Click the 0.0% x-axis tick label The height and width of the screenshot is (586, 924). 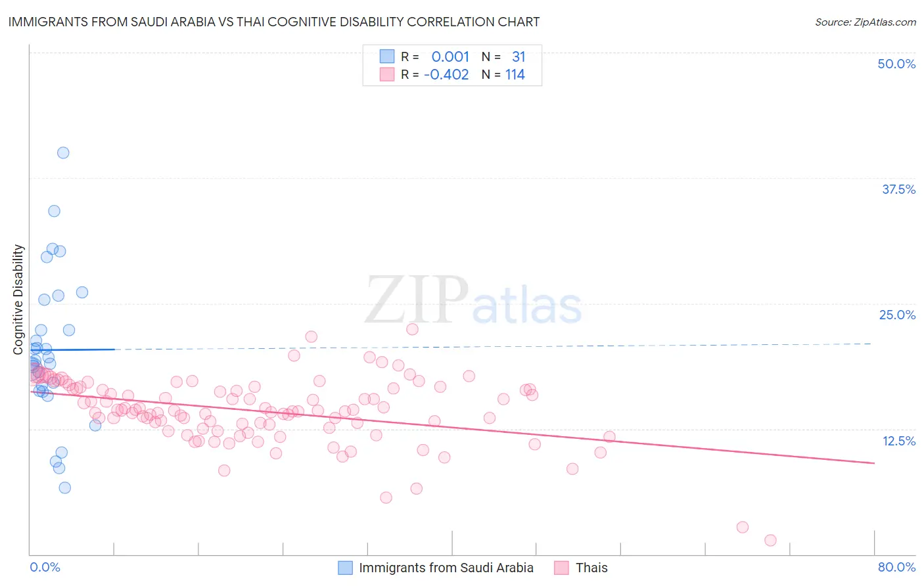45,567
